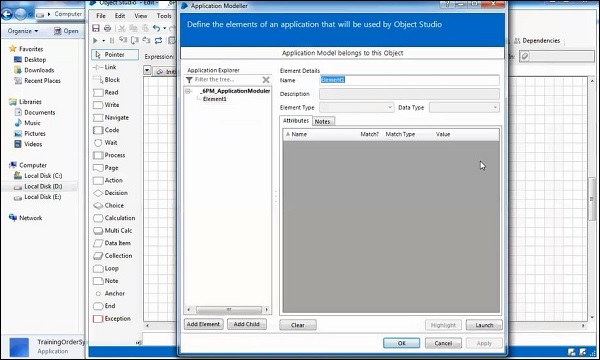The height and width of the screenshot is (360, 600).
Task: Click the Cancel button
Action: click(x=443, y=343)
